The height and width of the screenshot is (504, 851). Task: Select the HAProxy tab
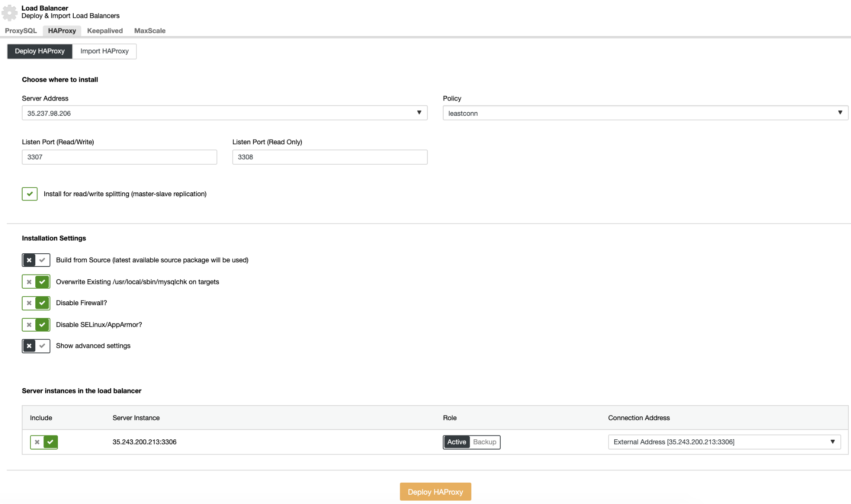click(62, 31)
